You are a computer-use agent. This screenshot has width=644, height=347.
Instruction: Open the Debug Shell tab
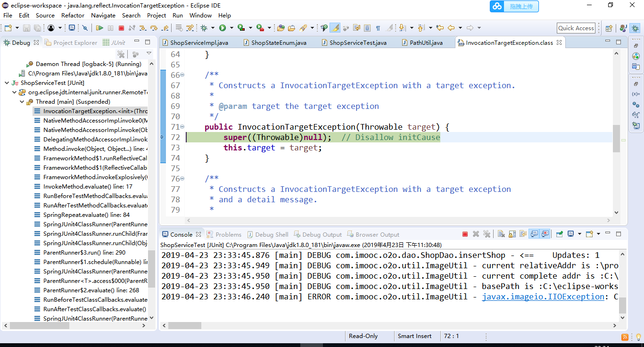pyautogui.click(x=267, y=234)
